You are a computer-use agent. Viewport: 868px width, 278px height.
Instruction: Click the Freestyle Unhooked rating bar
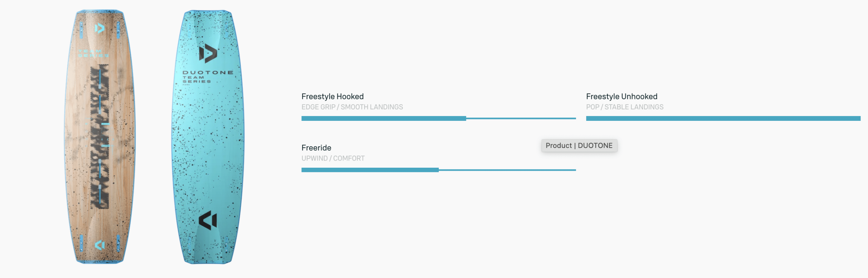pos(723,118)
